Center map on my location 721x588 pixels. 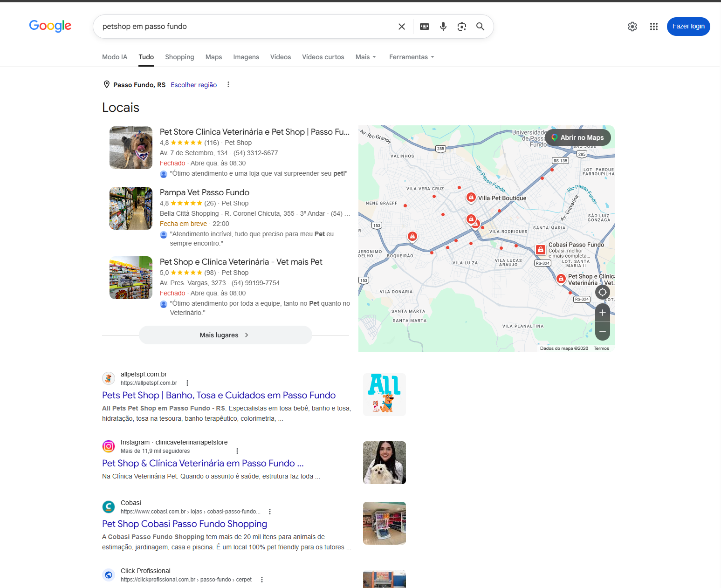click(x=603, y=292)
